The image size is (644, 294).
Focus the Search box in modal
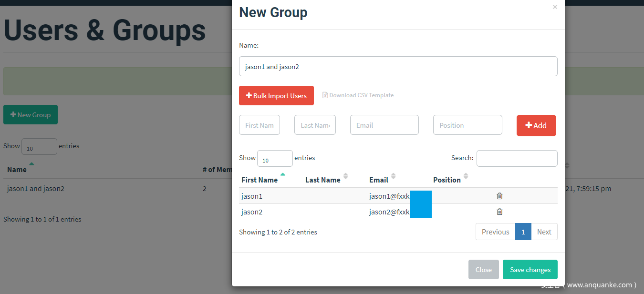tap(517, 159)
